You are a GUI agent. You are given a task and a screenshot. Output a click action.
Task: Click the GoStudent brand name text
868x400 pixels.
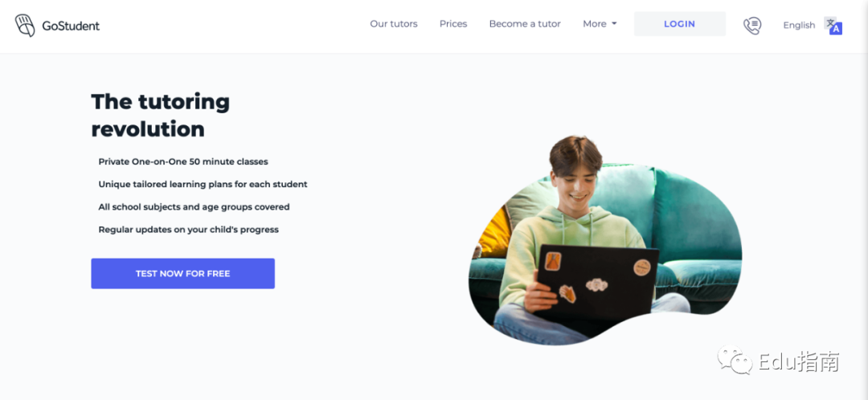71,26
